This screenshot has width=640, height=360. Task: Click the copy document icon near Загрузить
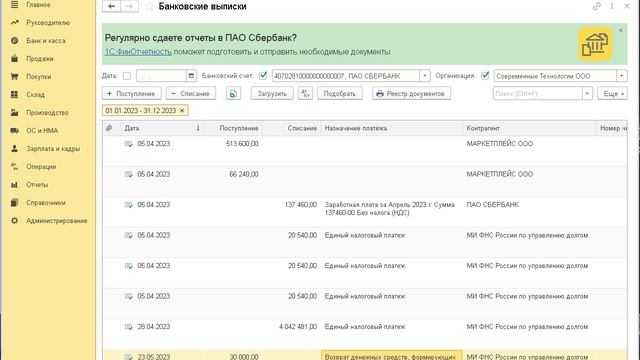pos(233,93)
